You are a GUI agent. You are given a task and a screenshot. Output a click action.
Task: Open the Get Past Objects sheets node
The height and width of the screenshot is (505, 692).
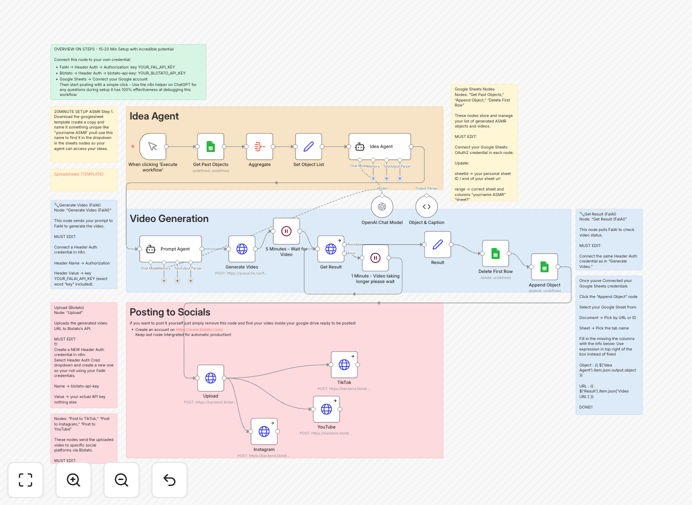pyautogui.click(x=211, y=147)
